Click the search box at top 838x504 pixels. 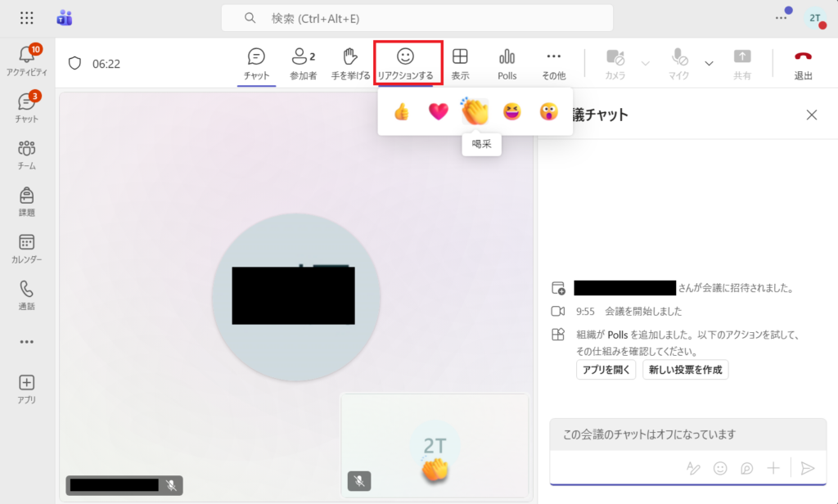click(x=417, y=18)
